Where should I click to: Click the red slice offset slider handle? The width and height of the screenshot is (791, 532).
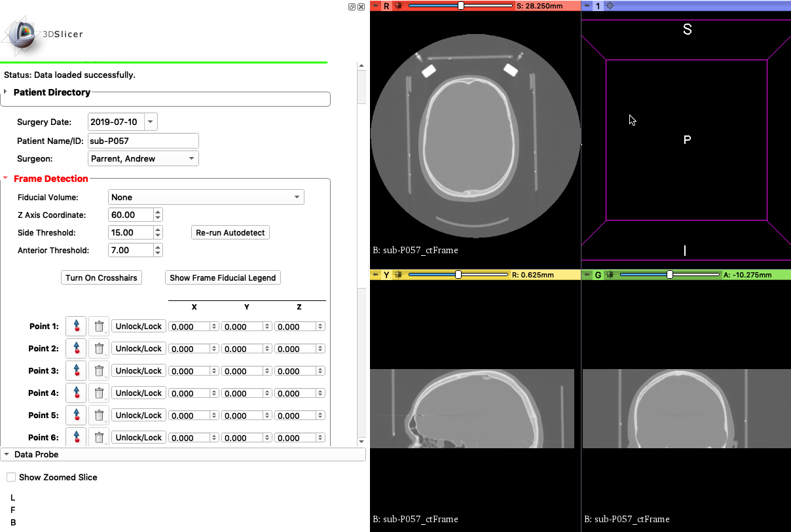461,5
